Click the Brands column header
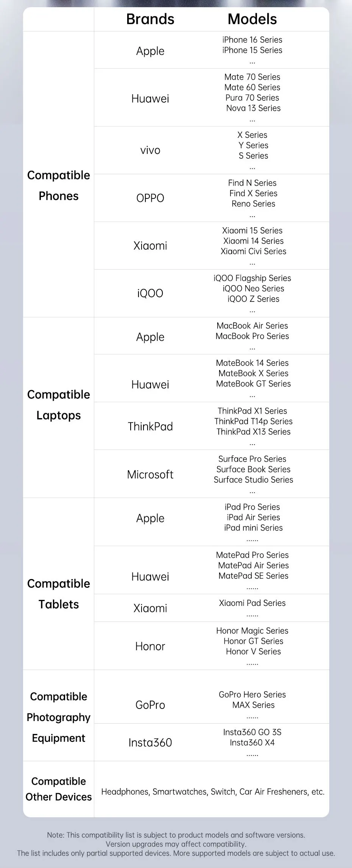 click(x=150, y=19)
